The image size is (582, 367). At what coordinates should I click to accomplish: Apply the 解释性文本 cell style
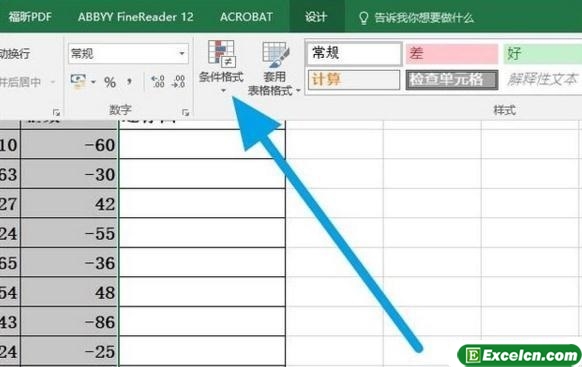coord(543,79)
